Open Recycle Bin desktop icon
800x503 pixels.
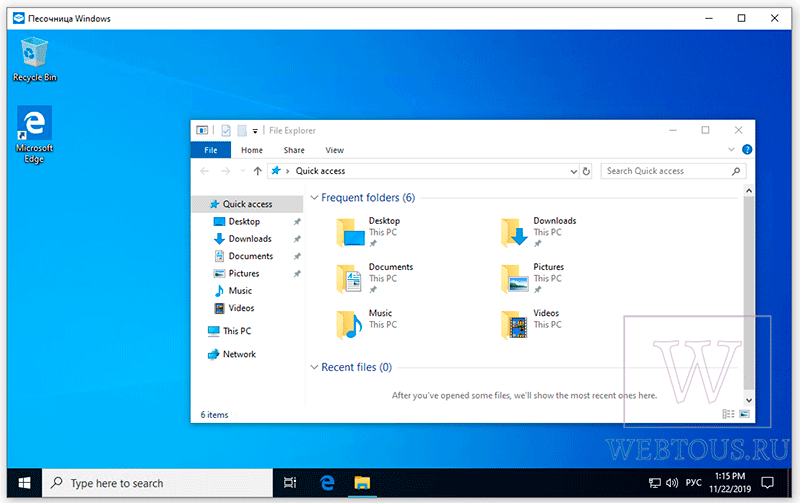point(34,59)
